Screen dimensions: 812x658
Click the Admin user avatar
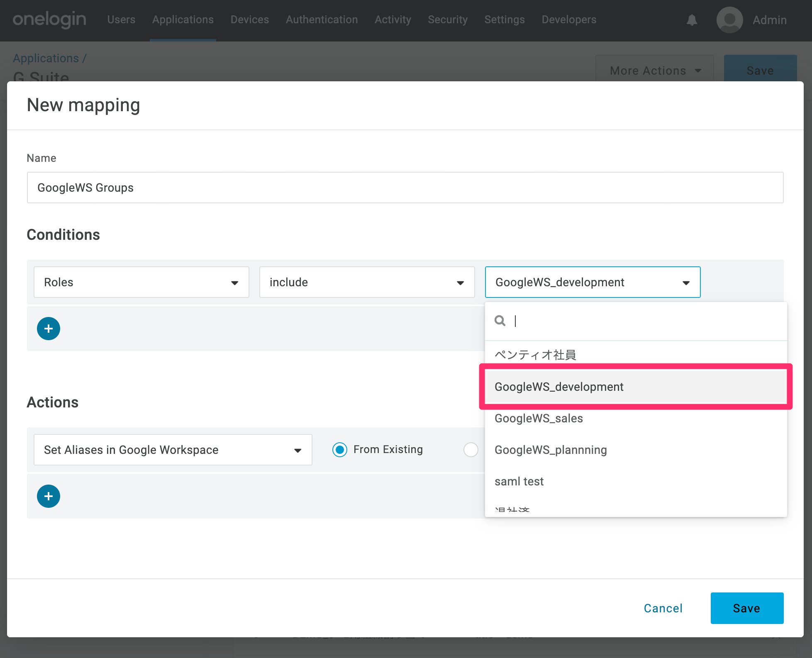pyautogui.click(x=729, y=20)
